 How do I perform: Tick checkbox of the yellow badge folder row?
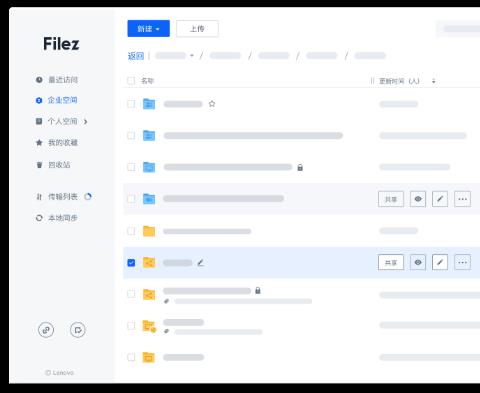[x=131, y=326]
